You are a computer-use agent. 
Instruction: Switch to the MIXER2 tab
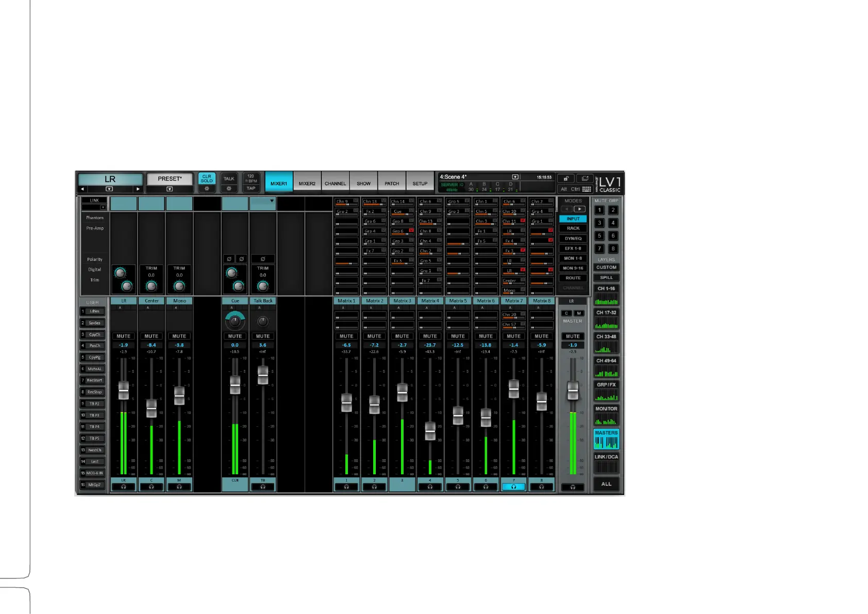tap(307, 184)
